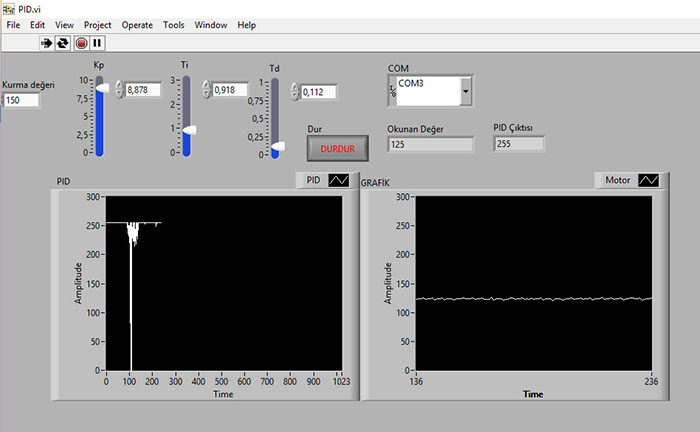Screen dimensions: 700x432
Task: Pause the VI with the Pause icon
Action: [97, 43]
